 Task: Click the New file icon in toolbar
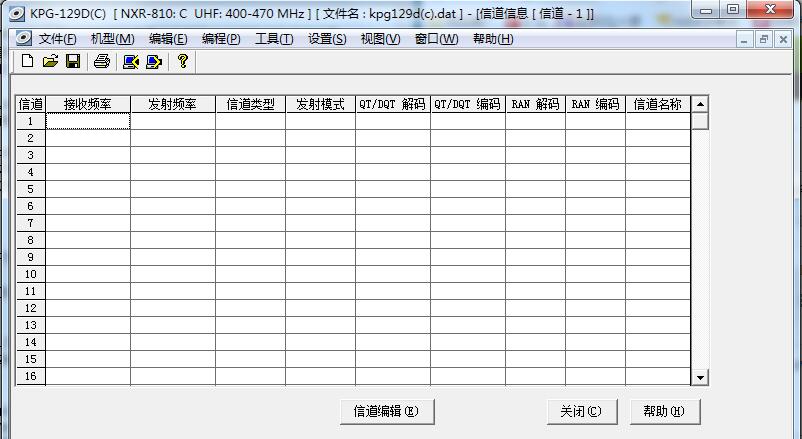(x=27, y=62)
